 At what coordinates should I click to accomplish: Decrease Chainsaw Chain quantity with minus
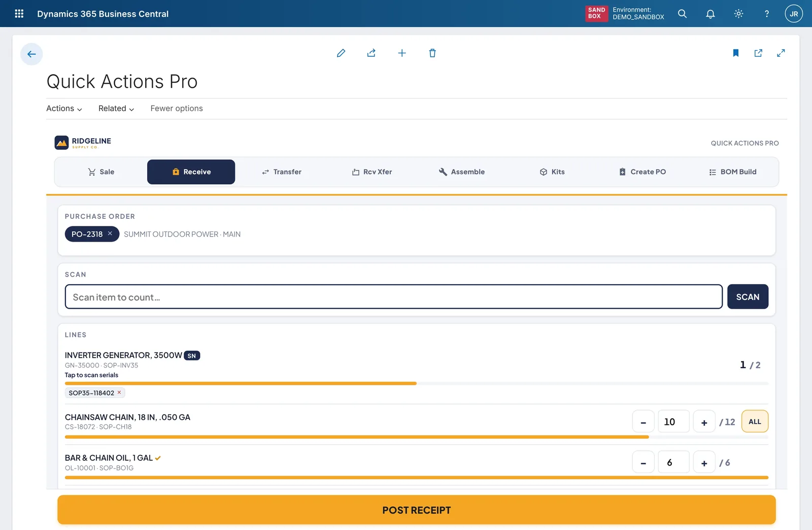click(x=643, y=421)
